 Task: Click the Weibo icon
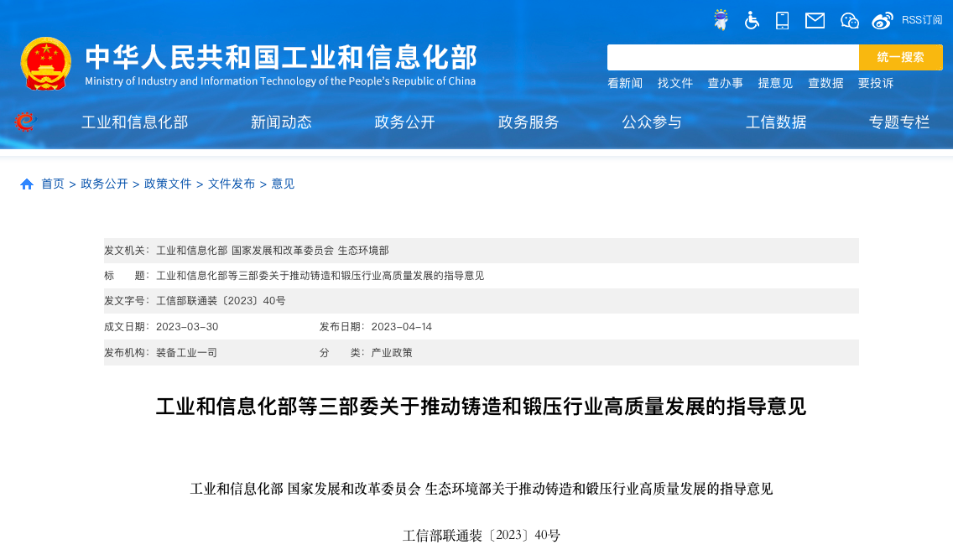coord(883,20)
